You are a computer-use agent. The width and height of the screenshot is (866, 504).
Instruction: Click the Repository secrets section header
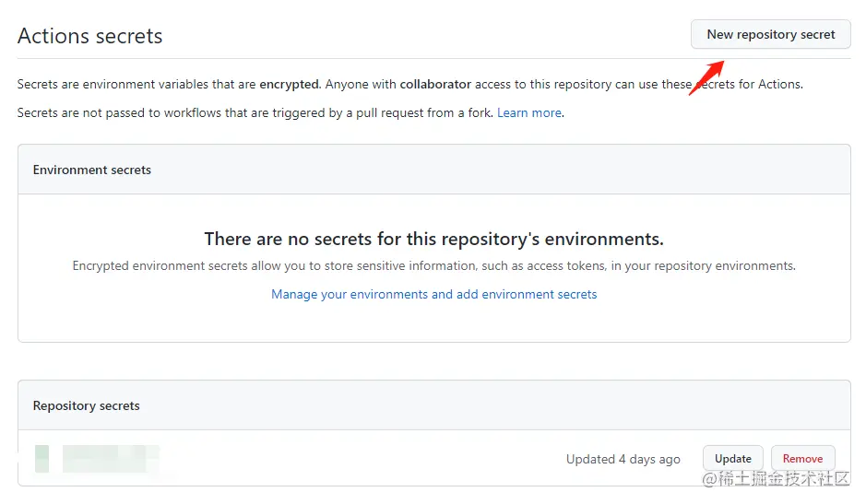pos(87,405)
